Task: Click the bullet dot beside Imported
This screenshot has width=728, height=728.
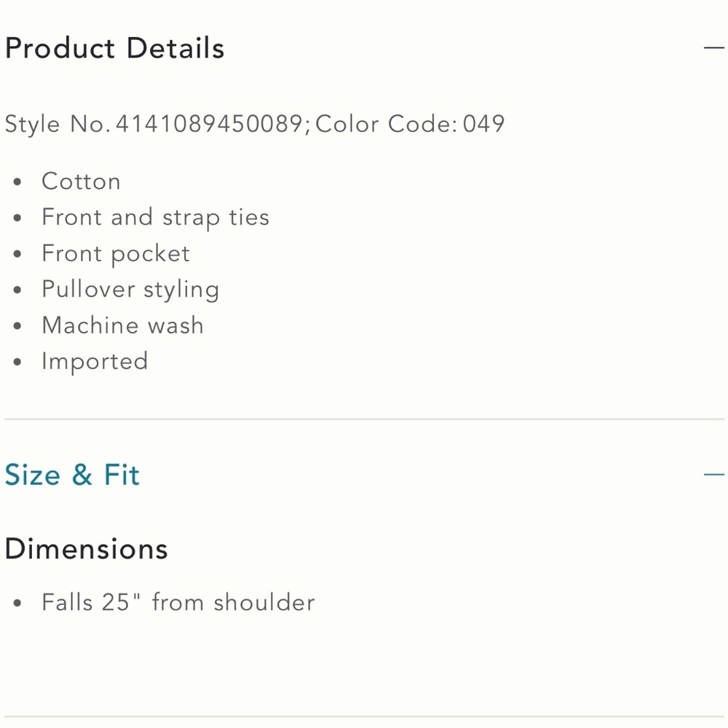Action: click(x=17, y=362)
